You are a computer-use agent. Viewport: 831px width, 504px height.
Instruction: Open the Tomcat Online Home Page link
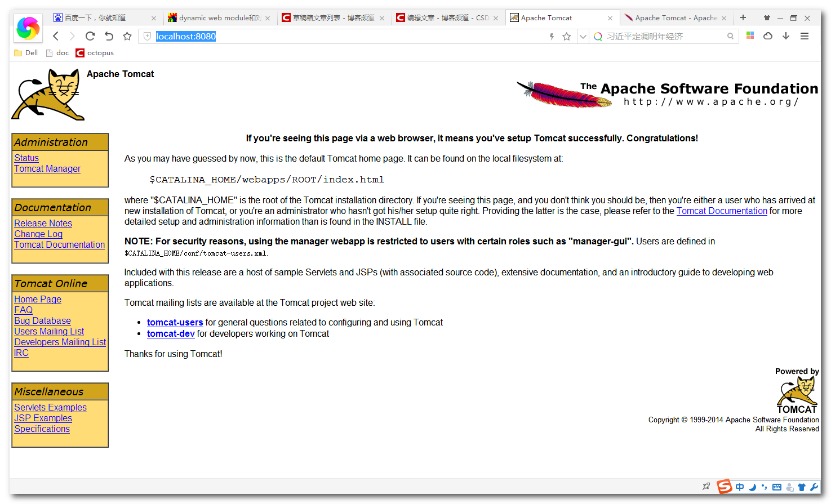click(38, 299)
